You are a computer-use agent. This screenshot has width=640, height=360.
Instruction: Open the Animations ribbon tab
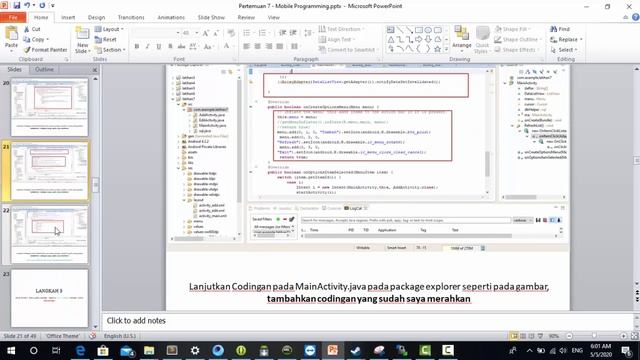[x=171, y=18]
